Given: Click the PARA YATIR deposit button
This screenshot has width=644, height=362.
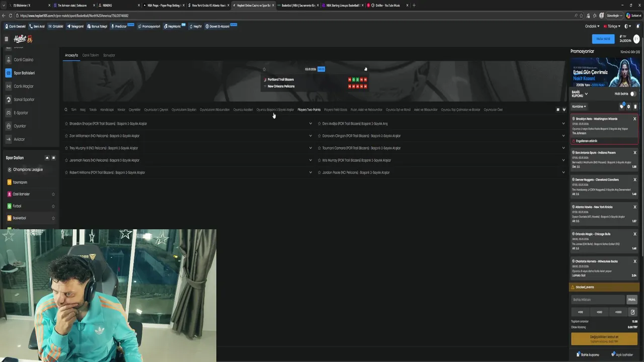Looking at the screenshot, I should pos(603,39).
